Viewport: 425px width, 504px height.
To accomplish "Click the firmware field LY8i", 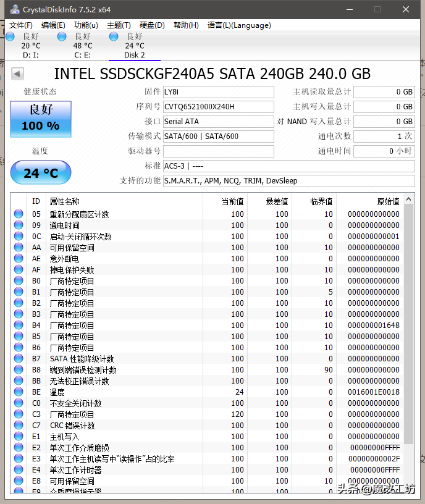I will point(219,92).
